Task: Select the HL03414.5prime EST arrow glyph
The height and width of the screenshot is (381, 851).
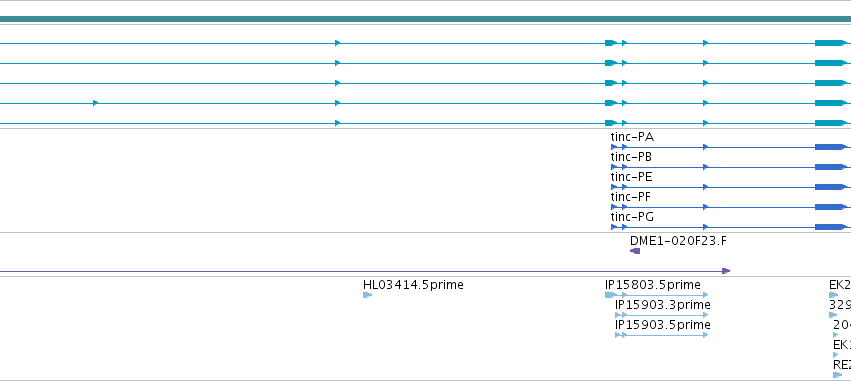Action: 367,295
